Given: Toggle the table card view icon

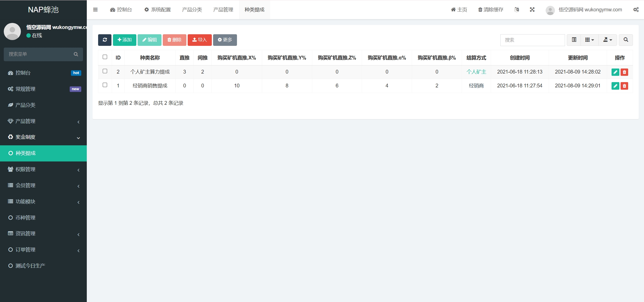Looking at the screenshot, I should click(x=574, y=40).
